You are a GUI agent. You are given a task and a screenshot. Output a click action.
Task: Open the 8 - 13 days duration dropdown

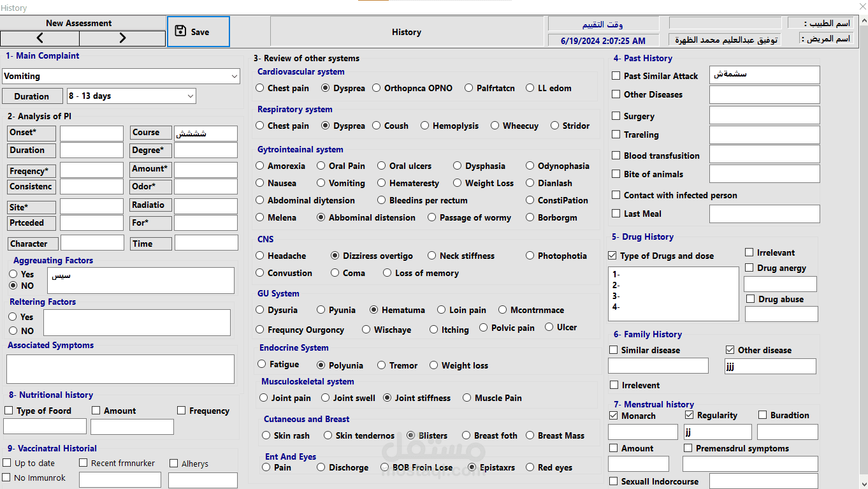(131, 96)
